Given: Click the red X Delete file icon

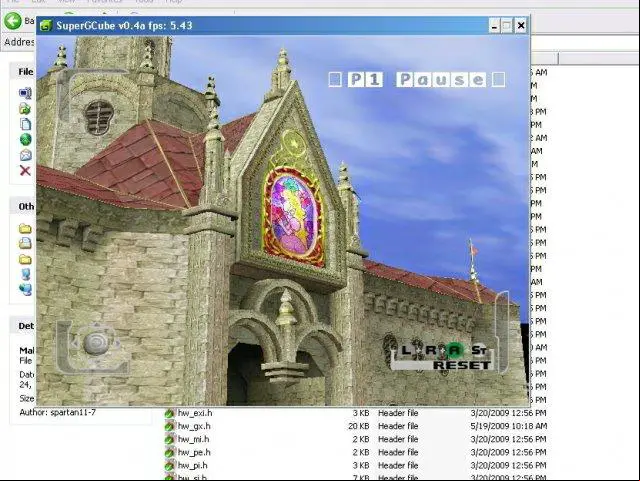Looking at the screenshot, I should tap(25, 171).
